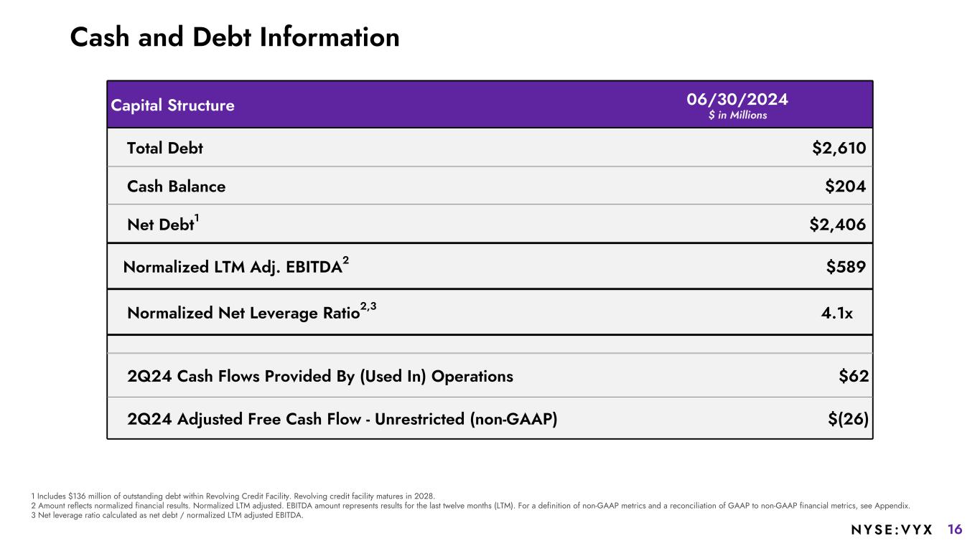Select the "Cash Balance" row label
The height and width of the screenshot is (551, 980).
pos(176,187)
